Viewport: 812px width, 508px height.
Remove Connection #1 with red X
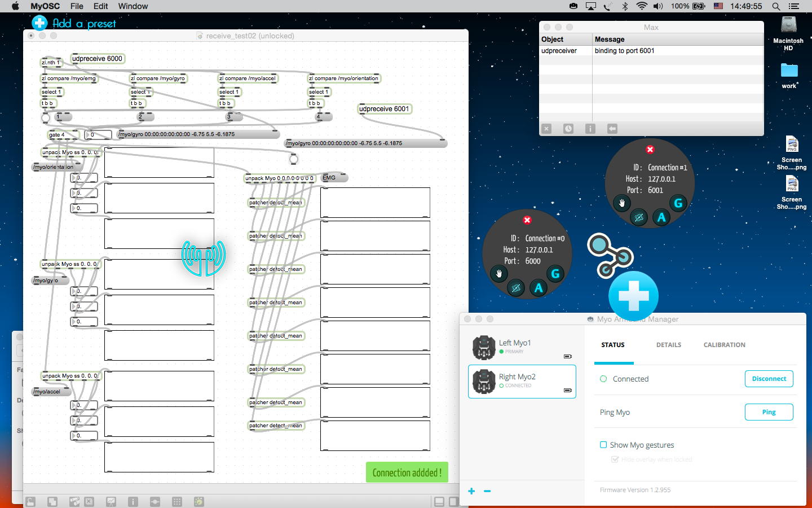click(x=650, y=150)
